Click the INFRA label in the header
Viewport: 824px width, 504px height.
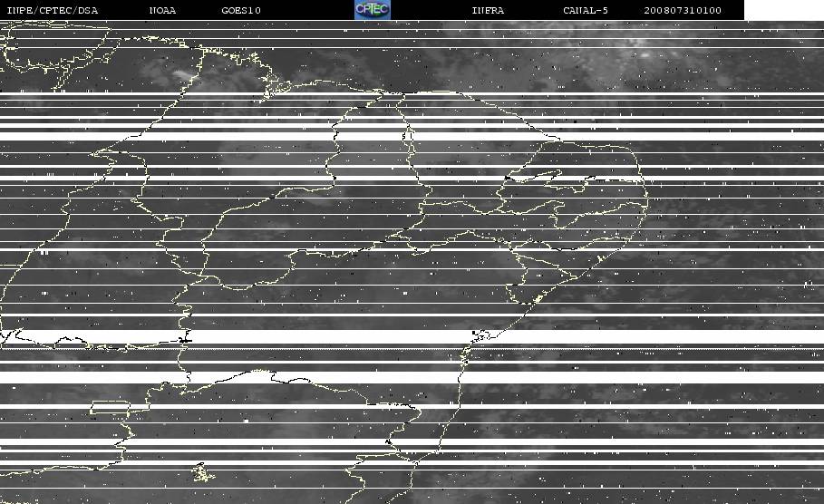point(488,10)
